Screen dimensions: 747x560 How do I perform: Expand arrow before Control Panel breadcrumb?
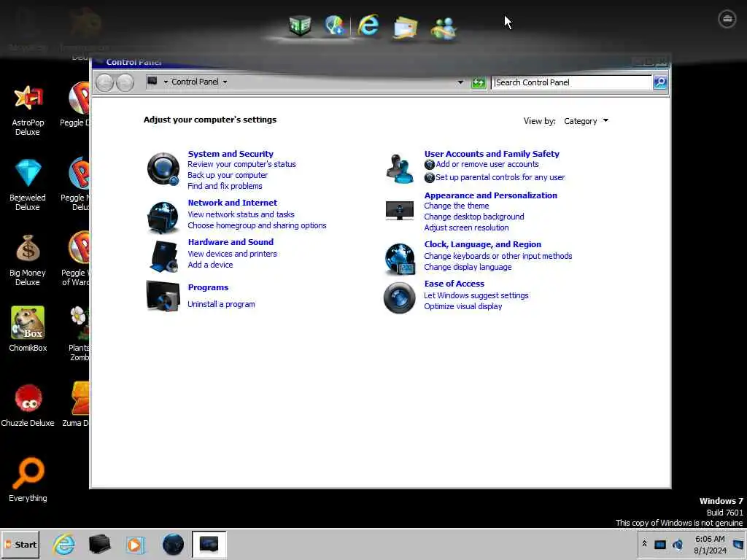tap(166, 82)
